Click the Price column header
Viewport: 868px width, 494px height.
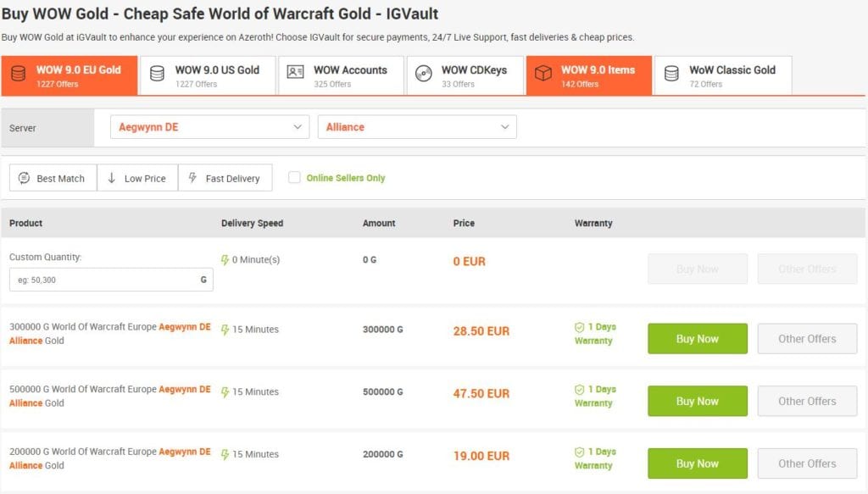click(x=464, y=223)
